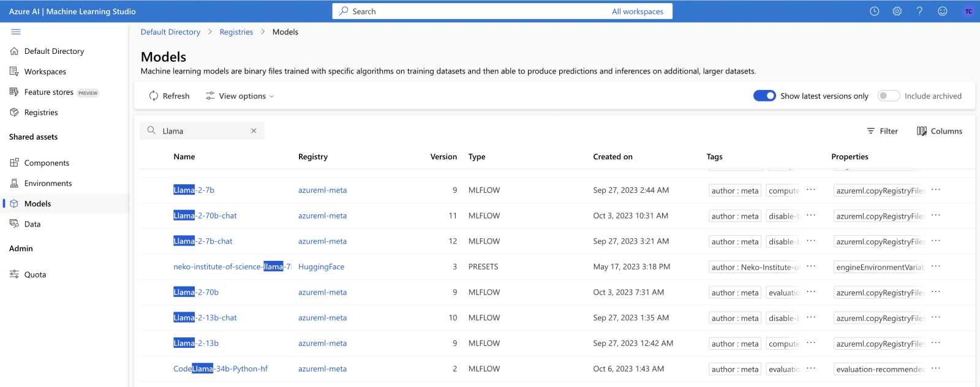Disable Show latest versions only toggle
Viewport: 980px width, 387px height.
click(764, 96)
